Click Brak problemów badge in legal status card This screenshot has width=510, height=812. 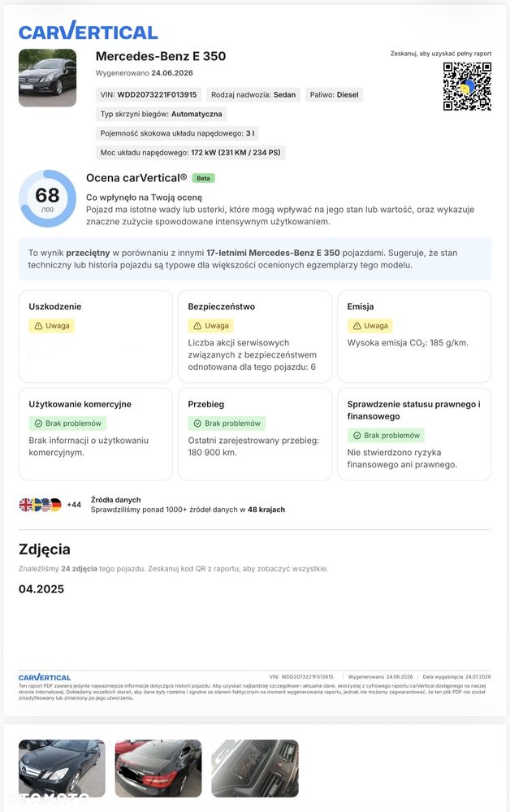coord(386,436)
